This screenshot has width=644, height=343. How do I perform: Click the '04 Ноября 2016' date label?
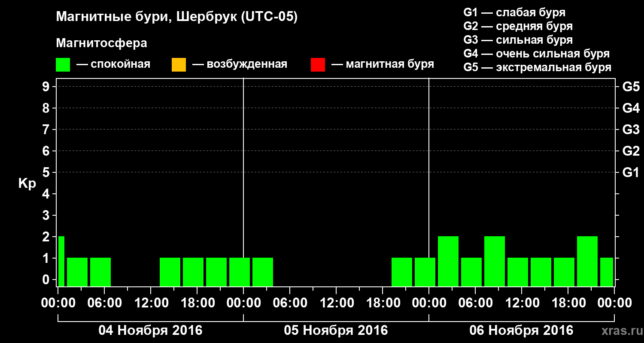pyautogui.click(x=150, y=330)
